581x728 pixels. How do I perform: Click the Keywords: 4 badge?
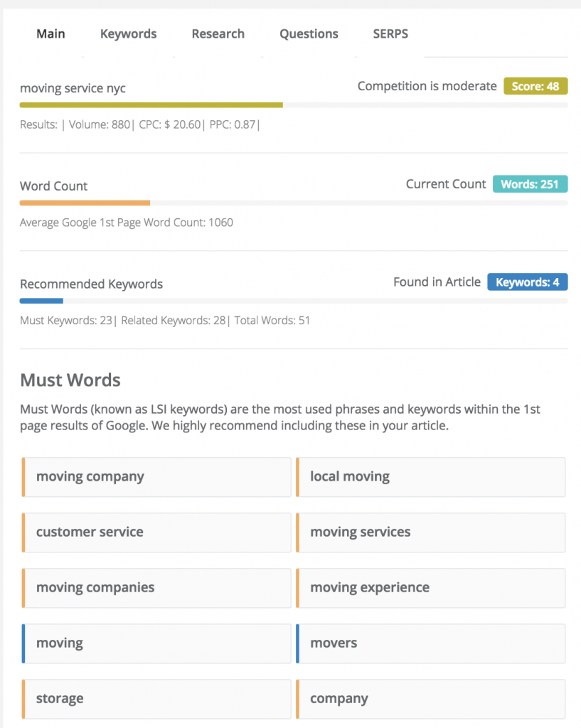(527, 282)
